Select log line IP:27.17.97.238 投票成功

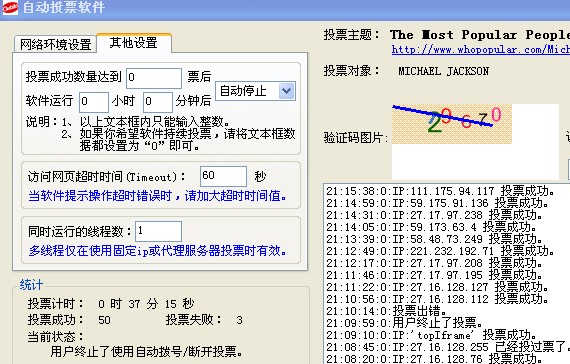click(434, 215)
